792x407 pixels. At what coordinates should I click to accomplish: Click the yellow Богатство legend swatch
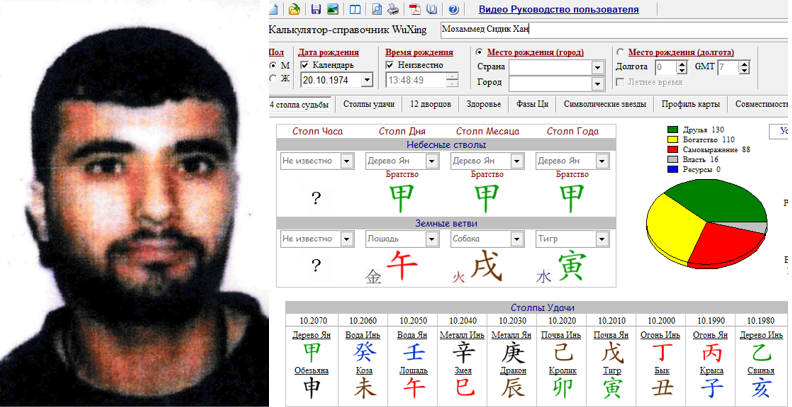(x=672, y=140)
